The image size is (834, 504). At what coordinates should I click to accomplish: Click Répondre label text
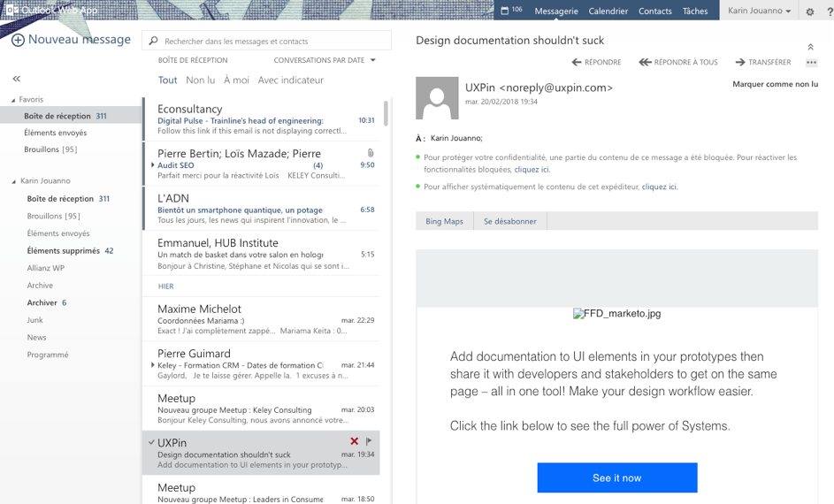click(602, 62)
